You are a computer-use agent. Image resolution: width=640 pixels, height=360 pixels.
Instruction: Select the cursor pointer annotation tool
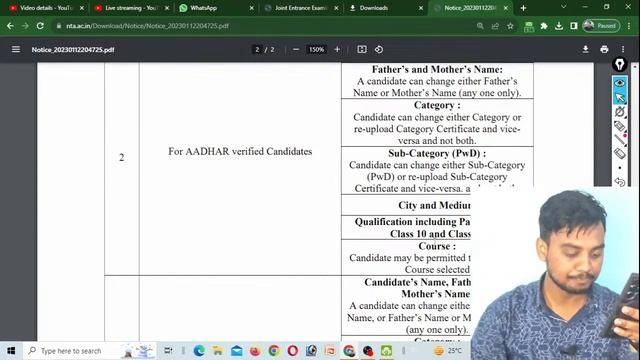(620, 98)
